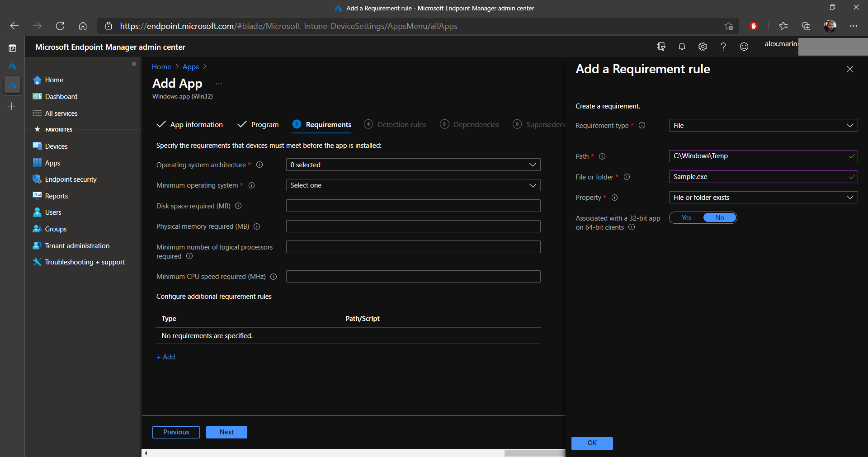
Task: Click the Disk space required input field
Action: point(413,206)
